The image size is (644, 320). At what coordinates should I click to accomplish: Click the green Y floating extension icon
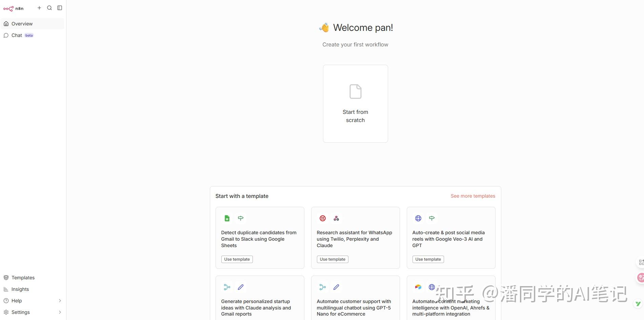(638, 304)
